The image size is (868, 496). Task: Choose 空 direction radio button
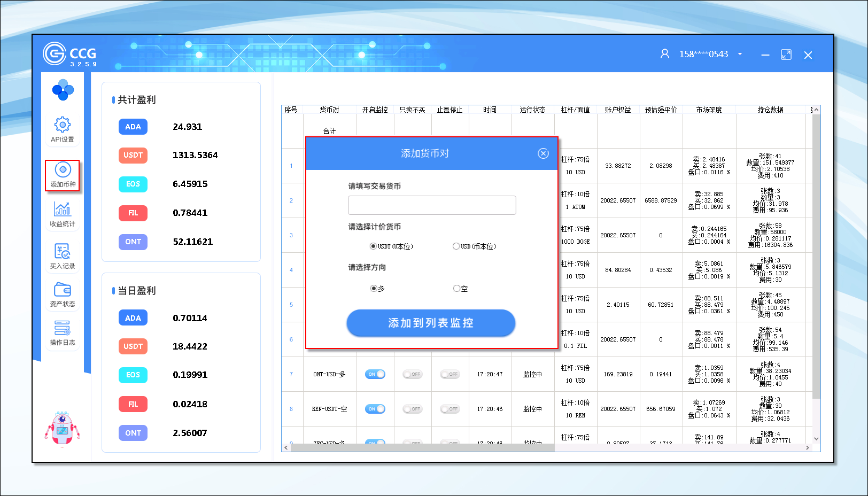pos(456,289)
